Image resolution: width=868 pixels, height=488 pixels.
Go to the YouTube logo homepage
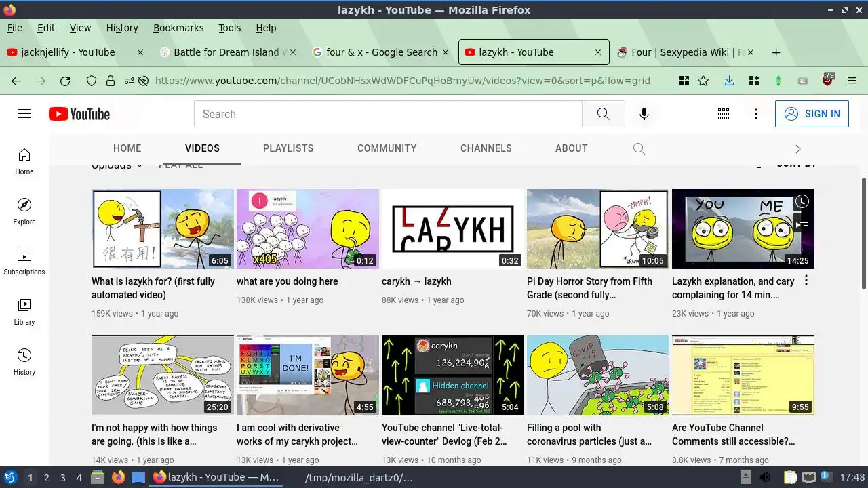(79, 114)
